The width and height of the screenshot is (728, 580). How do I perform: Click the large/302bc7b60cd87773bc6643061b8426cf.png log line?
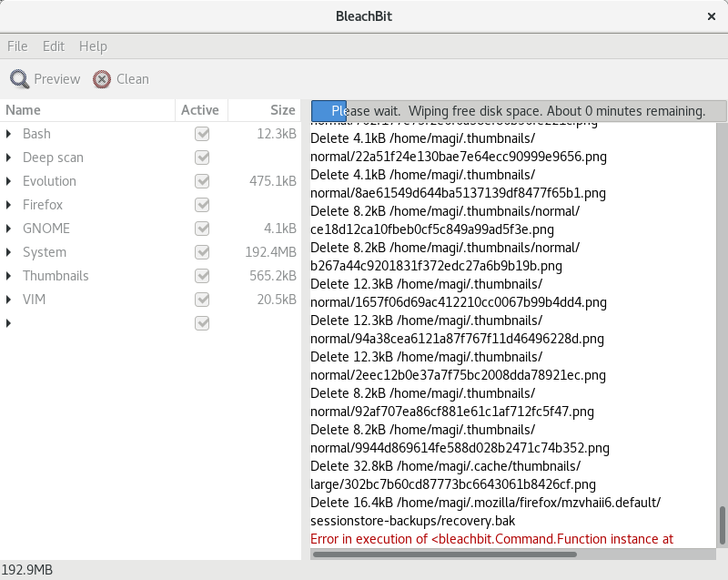tap(452, 484)
